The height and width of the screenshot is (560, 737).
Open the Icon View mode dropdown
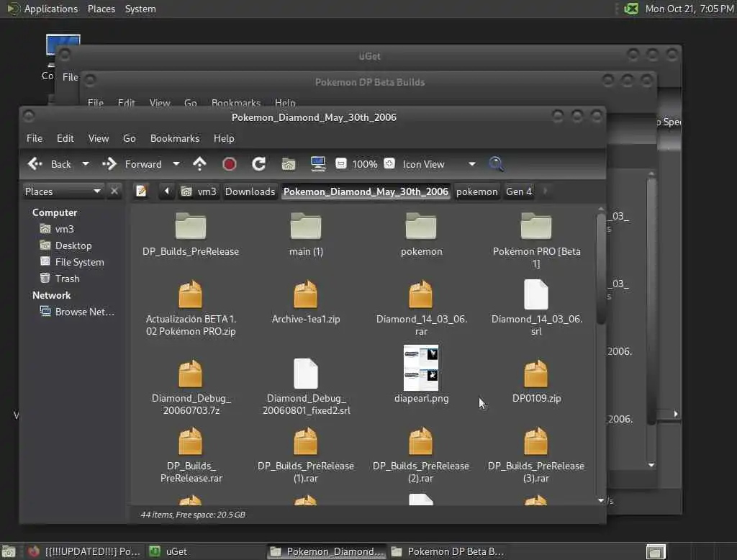point(471,164)
